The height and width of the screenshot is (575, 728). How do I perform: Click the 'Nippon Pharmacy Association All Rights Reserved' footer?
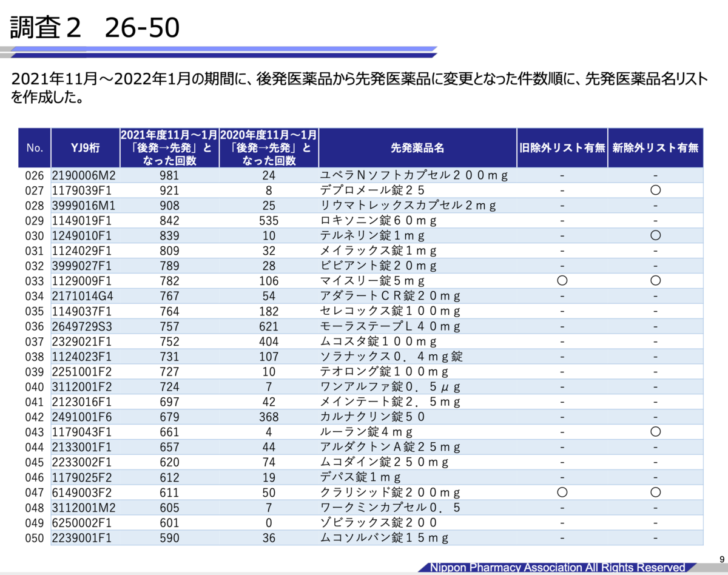558,568
